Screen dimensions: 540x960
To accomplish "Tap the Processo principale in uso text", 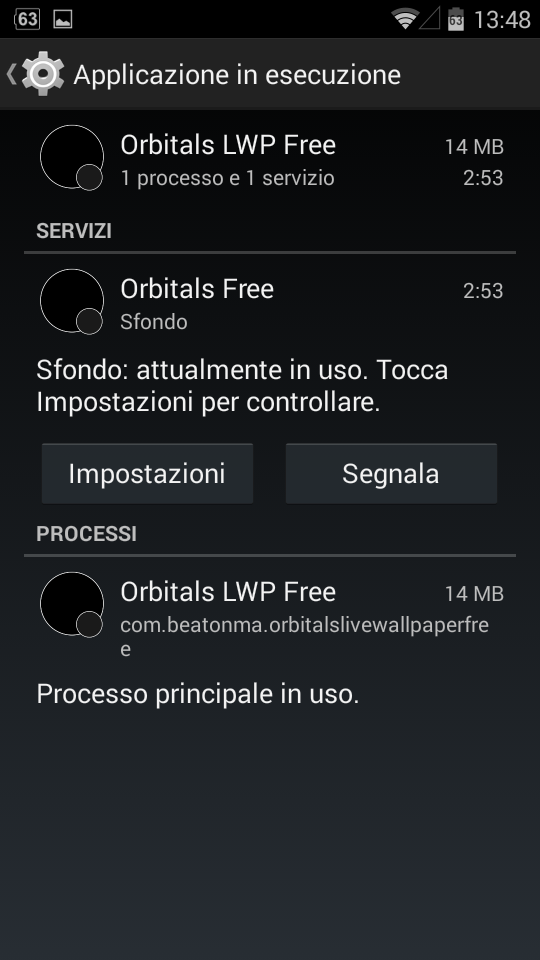I will (198, 694).
